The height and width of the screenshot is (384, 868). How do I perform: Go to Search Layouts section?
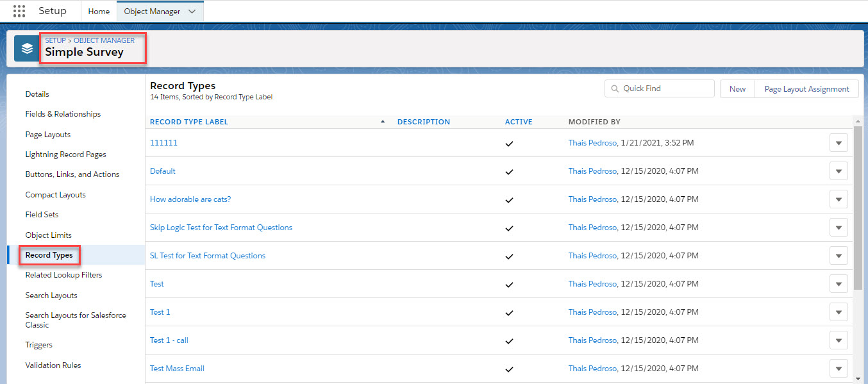pos(51,296)
